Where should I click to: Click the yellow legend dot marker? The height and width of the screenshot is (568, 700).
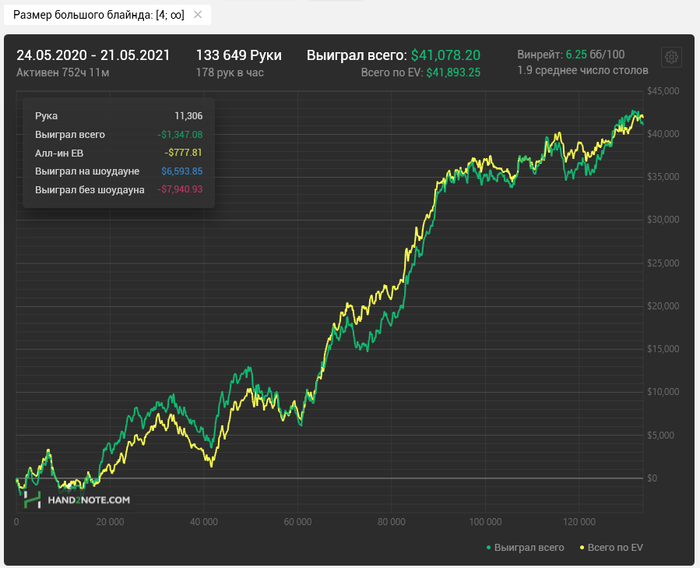pyautogui.click(x=581, y=548)
